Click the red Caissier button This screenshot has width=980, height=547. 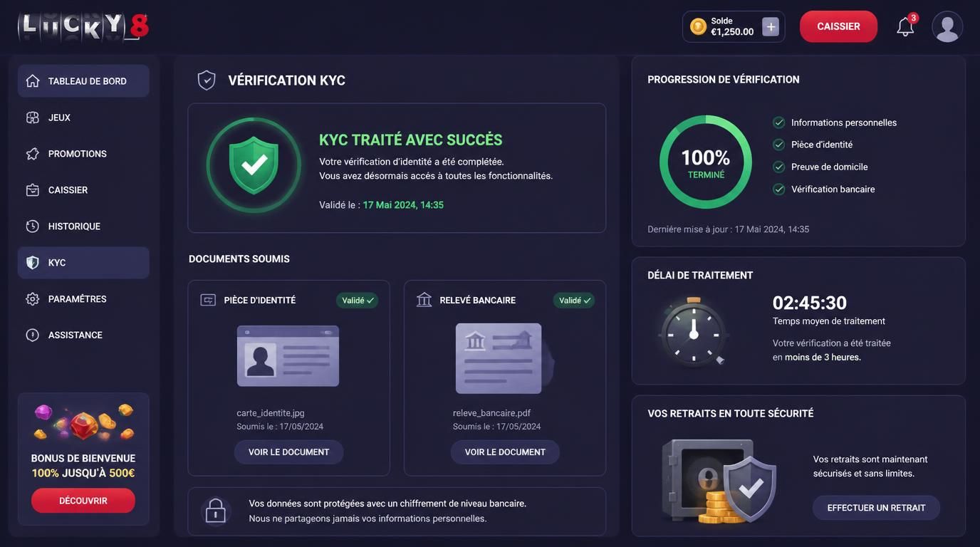[x=838, y=26]
